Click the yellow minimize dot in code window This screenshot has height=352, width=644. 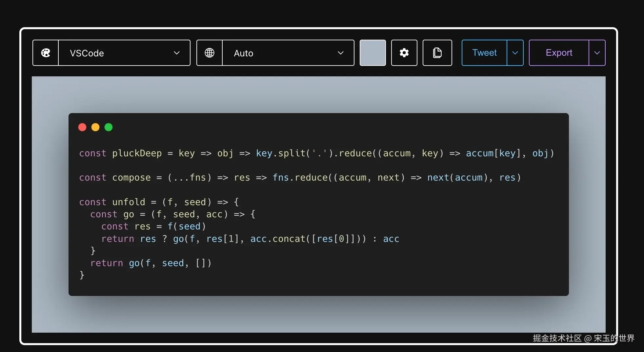point(95,127)
